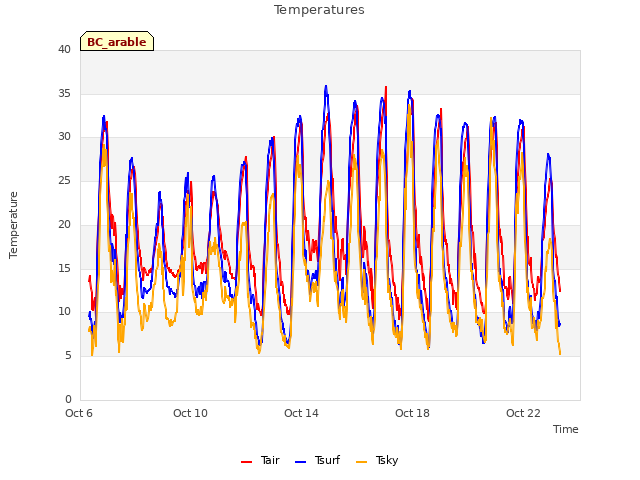Viewport: 640px width, 480px height.
Task: Click the 30 y-axis tick label
Action: click(64, 137)
